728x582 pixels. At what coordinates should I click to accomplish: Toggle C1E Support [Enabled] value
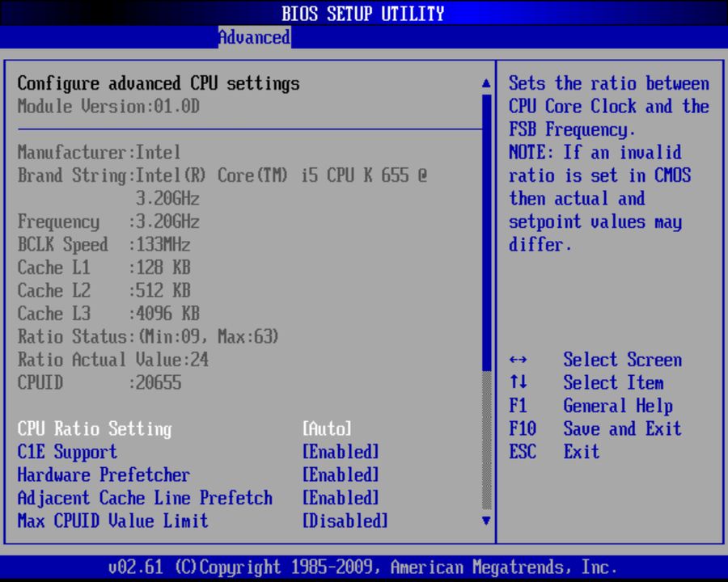(341, 452)
